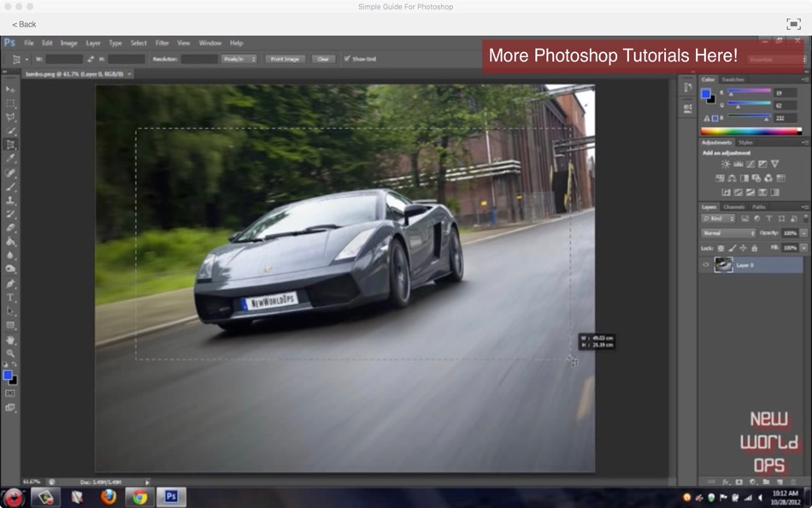
Task: Select the Rectangle shape tool
Action: pyautogui.click(x=10, y=326)
